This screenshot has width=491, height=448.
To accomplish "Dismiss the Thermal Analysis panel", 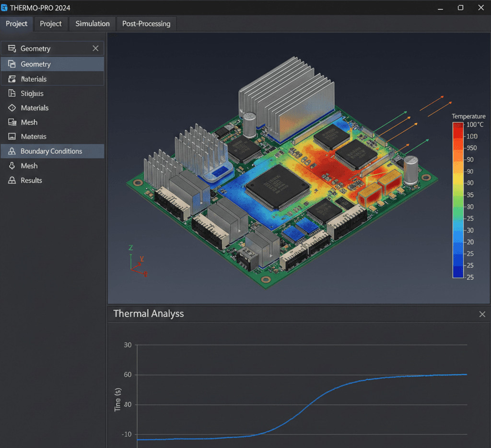I will pyautogui.click(x=482, y=314).
